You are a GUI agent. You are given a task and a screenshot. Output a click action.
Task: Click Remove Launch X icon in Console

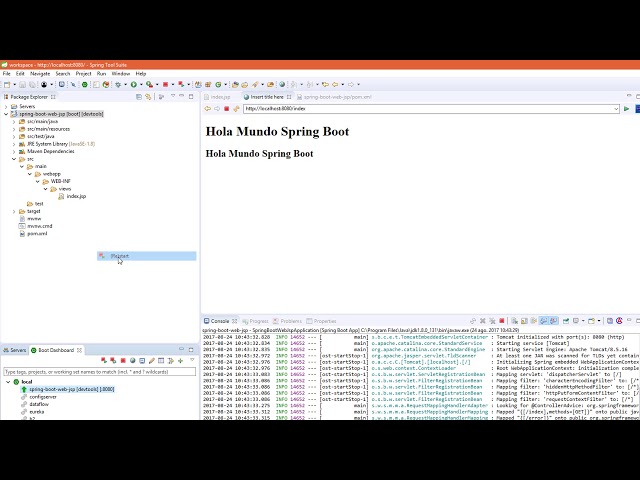coord(482,321)
